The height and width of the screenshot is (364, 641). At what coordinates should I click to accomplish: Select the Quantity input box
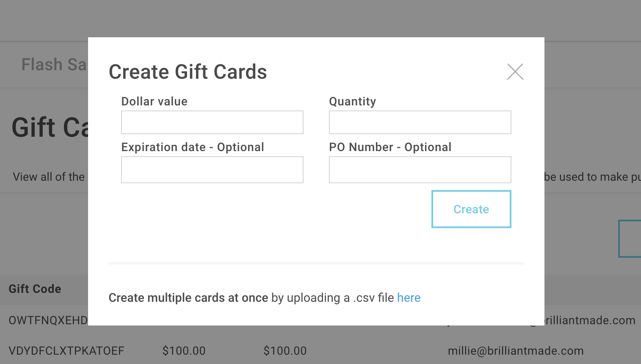420,122
